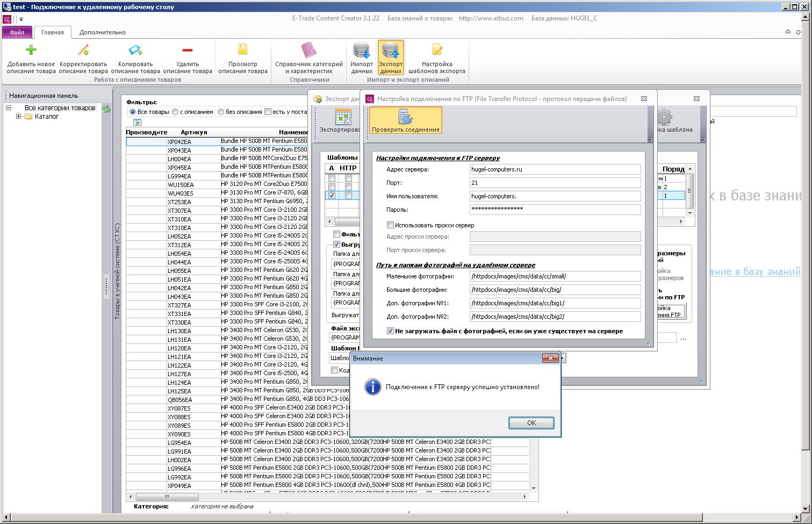
Task: Toggle the Выгружать checkbox in export window
Action: pyautogui.click(x=336, y=245)
